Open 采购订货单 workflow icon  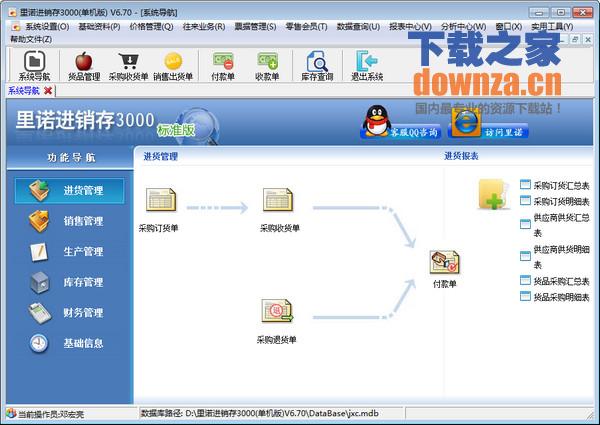point(160,200)
